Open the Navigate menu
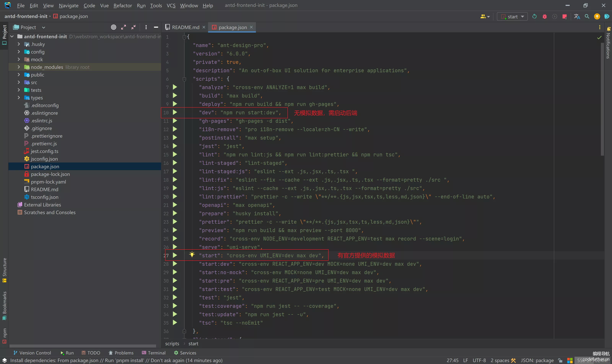This screenshot has width=612, height=364. click(68, 5)
